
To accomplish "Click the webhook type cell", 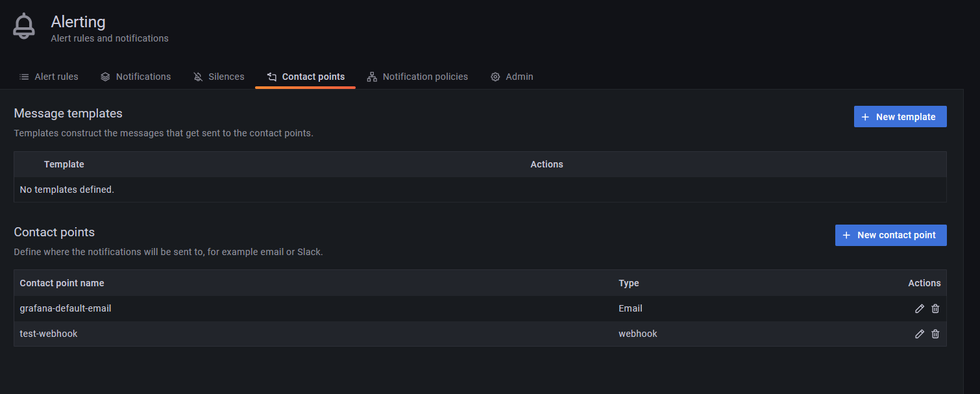I will tap(638, 334).
